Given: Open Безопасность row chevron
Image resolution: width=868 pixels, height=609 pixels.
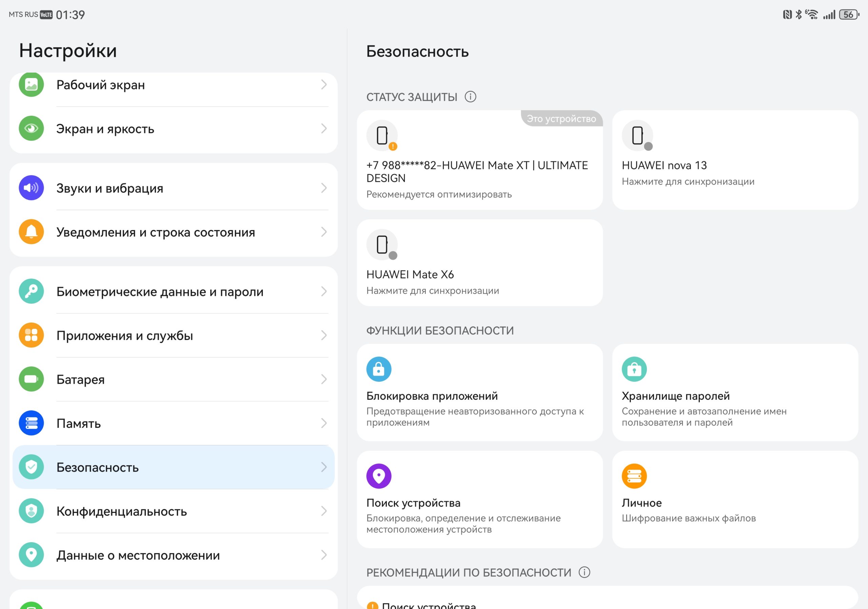Looking at the screenshot, I should tap(324, 467).
